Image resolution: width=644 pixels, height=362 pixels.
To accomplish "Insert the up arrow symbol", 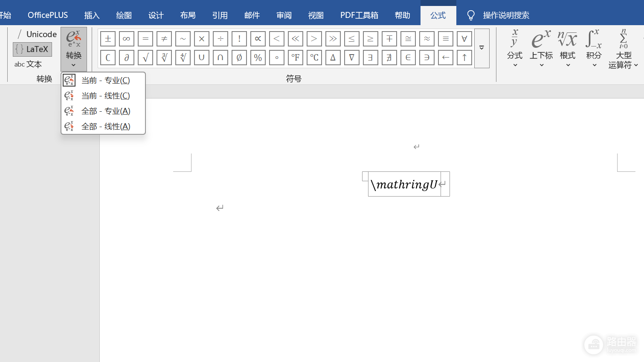I will point(464,58).
